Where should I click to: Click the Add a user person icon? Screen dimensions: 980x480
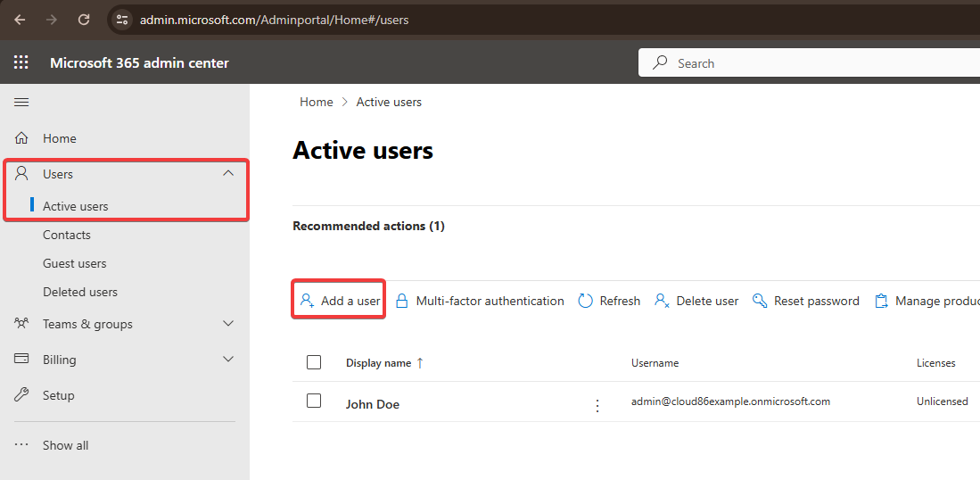307,301
